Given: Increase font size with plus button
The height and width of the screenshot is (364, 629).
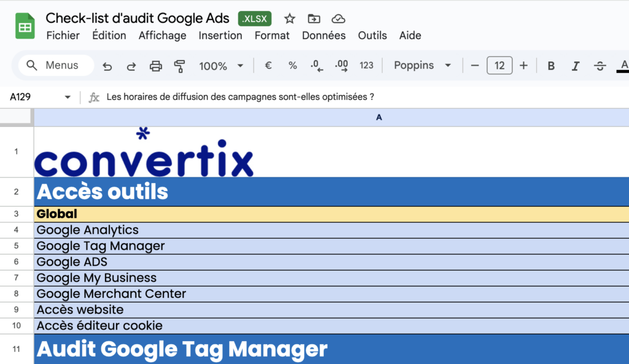Looking at the screenshot, I should [523, 66].
